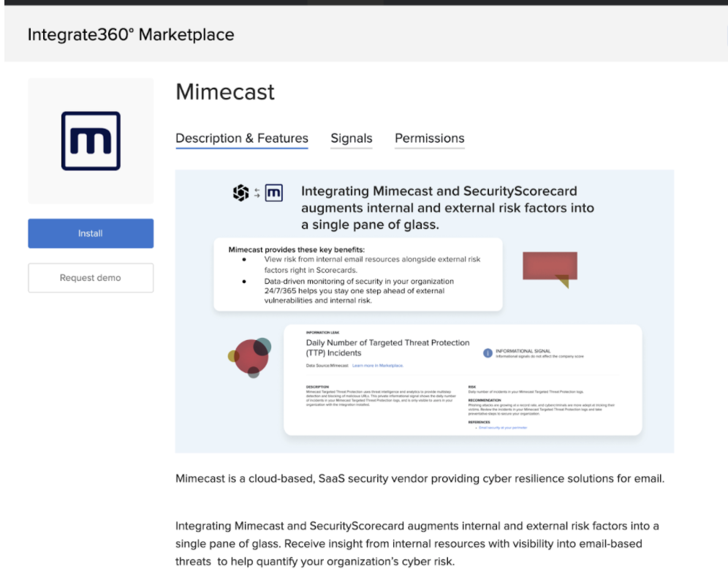Image resolution: width=728 pixels, height=588 pixels.
Task: Click 'Daily Number of Targeted Threat Protection' title
Action: coord(387,347)
